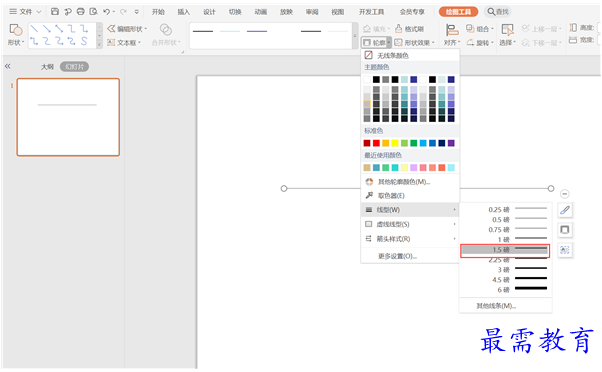The height and width of the screenshot is (372, 602).
Task: Select the S-shaped curve connector shape
Action: click(x=84, y=41)
